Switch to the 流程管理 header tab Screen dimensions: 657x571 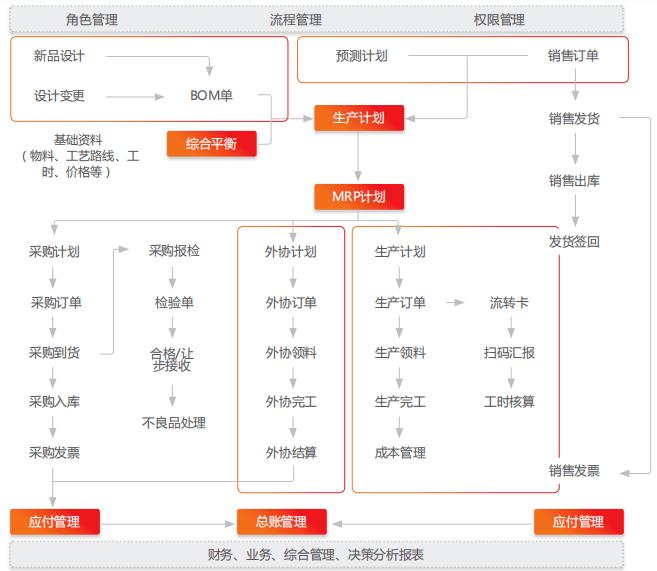(296, 19)
